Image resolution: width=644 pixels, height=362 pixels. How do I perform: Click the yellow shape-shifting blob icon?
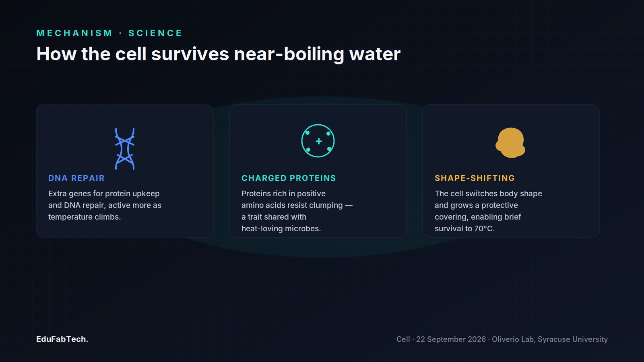(x=510, y=143)
